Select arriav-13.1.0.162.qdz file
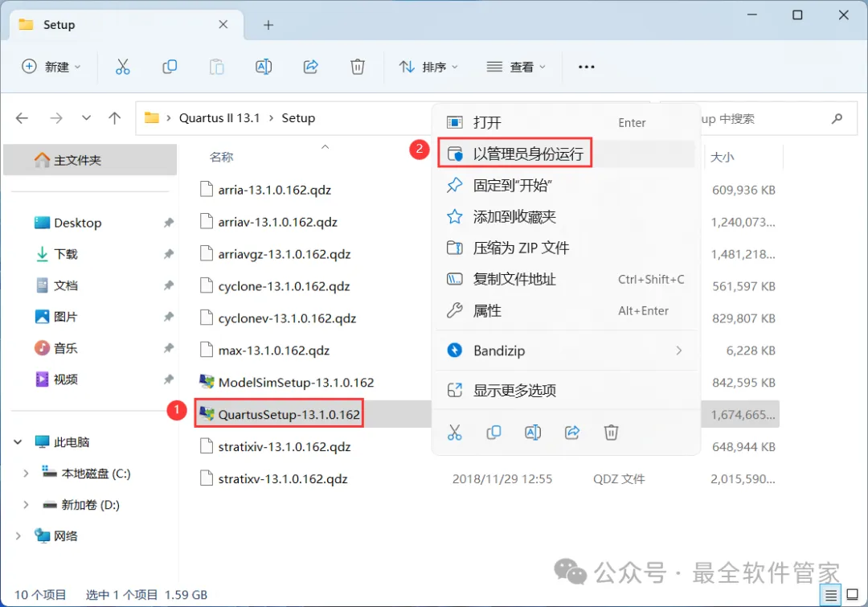This screenshot has width=868, height=607. [269, 222]
